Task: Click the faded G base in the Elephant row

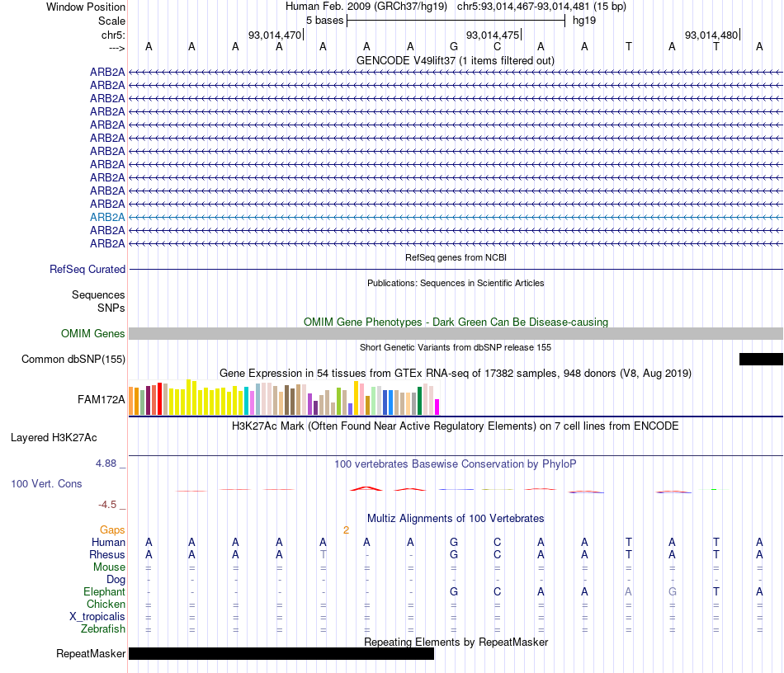Action: point(672,592)
